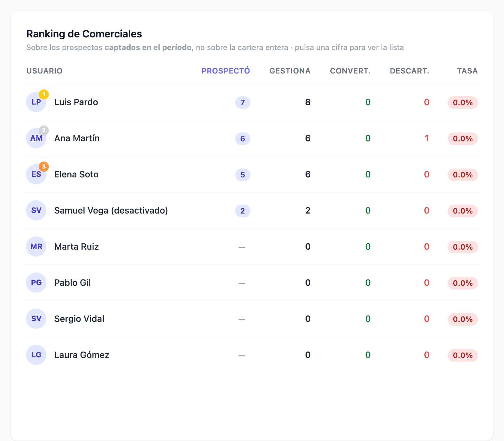Click Sergio Vidal's SV avatar
This screenshot has height=441, width=504.
click(x=36, y=319)
